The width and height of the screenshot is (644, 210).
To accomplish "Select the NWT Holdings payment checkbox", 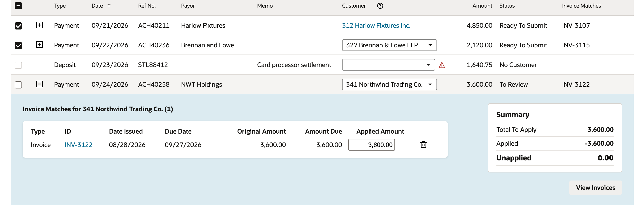I will (18, 85).
